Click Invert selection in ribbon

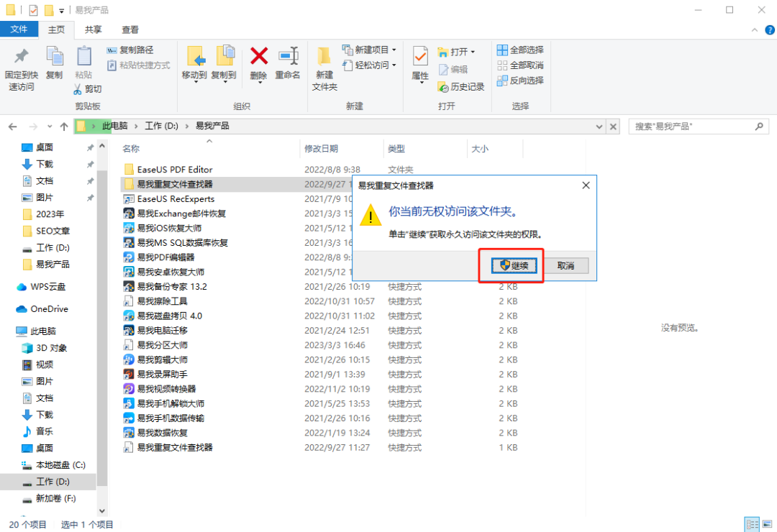(520, 81)
